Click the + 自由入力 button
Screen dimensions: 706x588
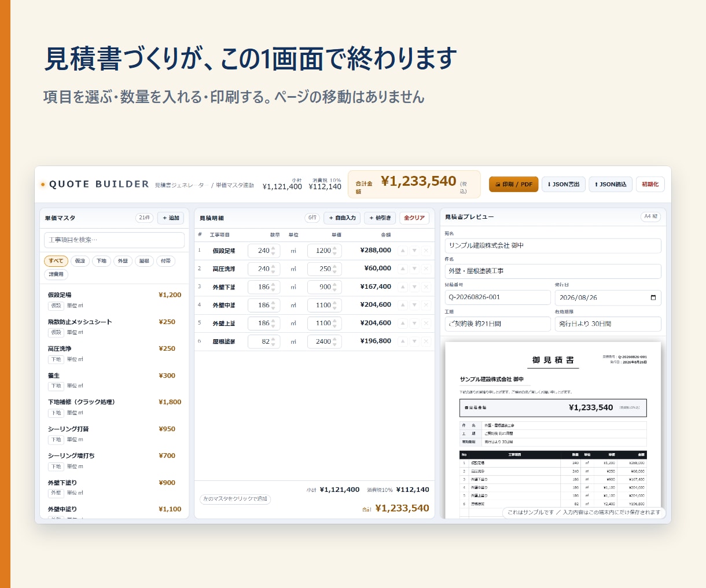(x=342, y=218)
